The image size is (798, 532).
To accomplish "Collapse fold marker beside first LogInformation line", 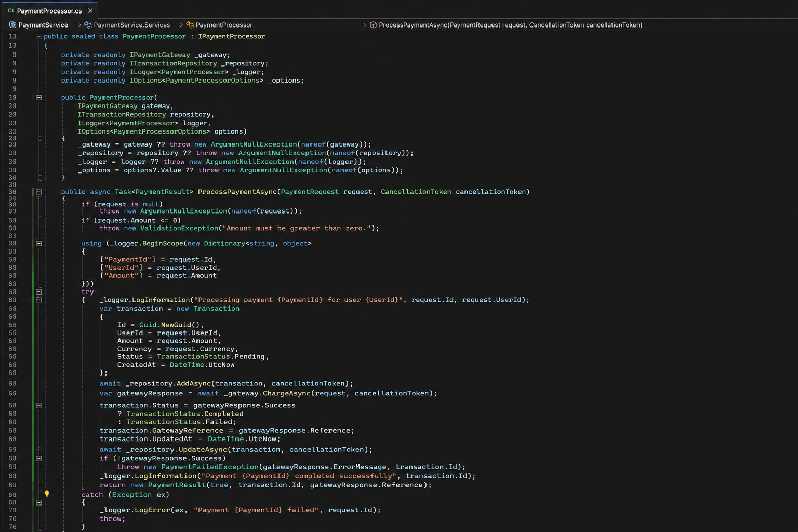I will [39, 300].
